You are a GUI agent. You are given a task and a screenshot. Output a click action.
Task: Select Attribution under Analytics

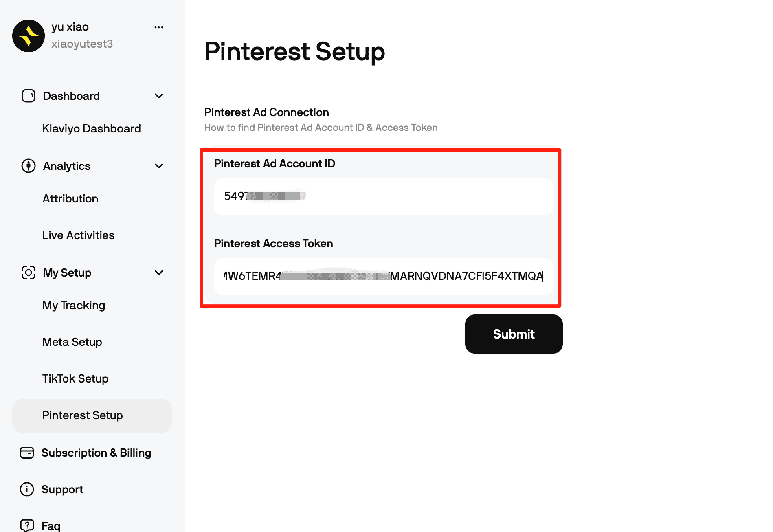[x=70, y=198]
